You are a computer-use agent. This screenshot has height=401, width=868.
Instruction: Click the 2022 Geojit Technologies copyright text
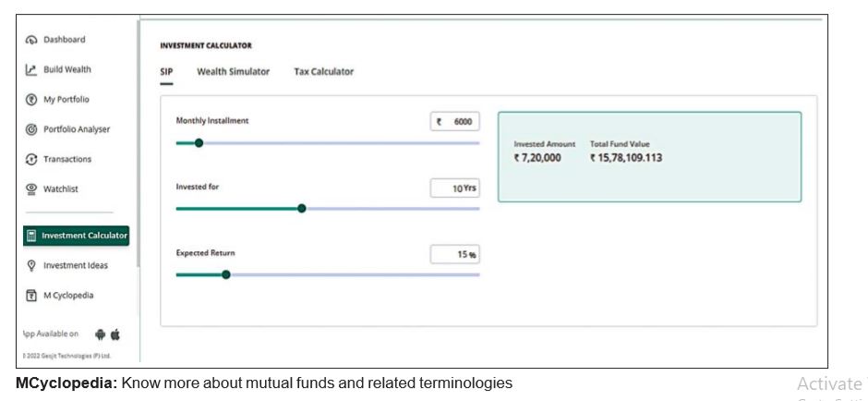(x=67, y=356)
